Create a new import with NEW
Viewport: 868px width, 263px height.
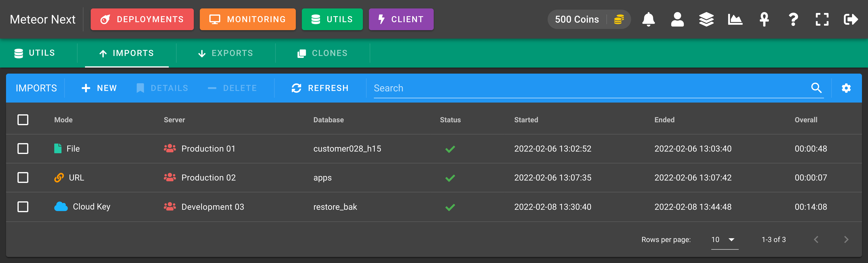pyautogui.click(x=99, y=88)
